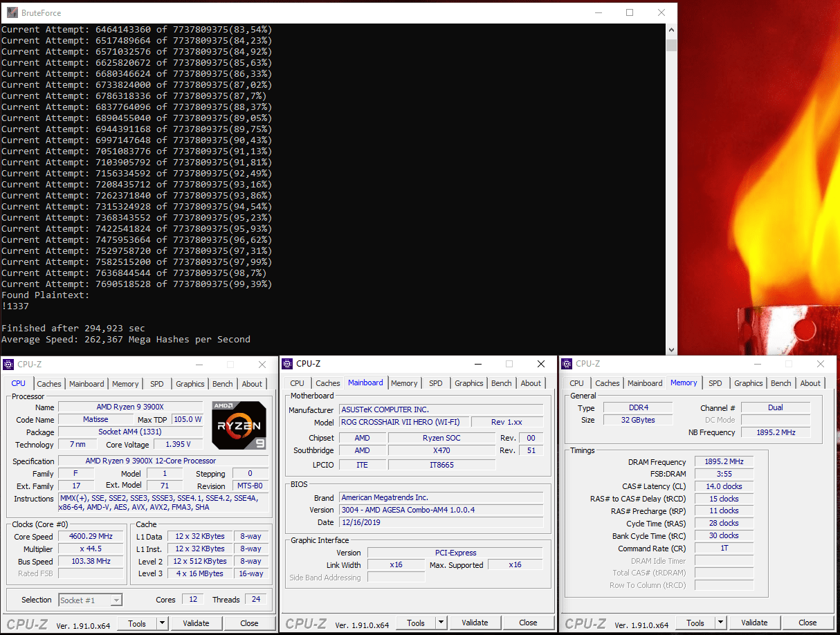Image resolution: width=840 pixels, height=635 pixels.
Task: Select SPD tab in the processor CPU-Z window
Action: click(x=157, y=384)
